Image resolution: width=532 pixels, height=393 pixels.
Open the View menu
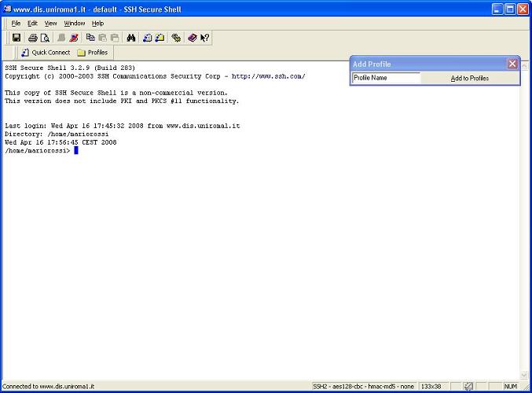[50, 24]
